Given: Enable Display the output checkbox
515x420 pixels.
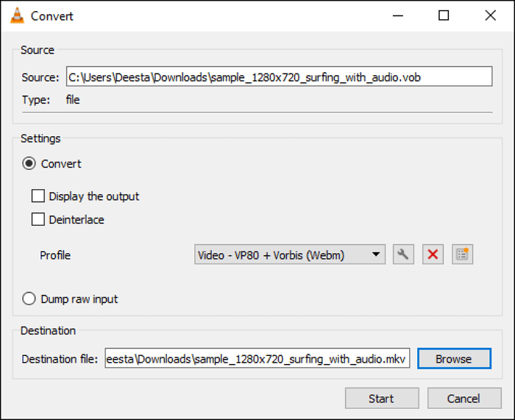Looking at the screenshot, I should coord(38,196).
